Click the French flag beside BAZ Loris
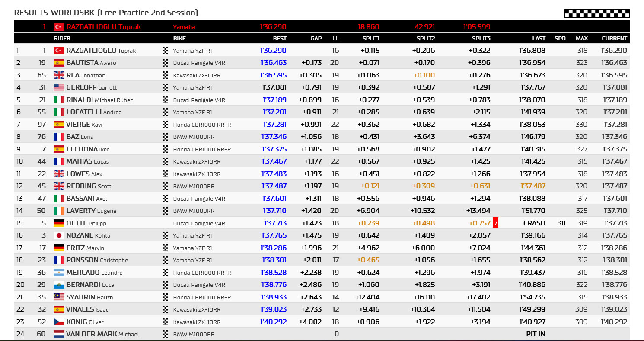The width and height of the screenshot is (644, 341). (x=59, y=137)
